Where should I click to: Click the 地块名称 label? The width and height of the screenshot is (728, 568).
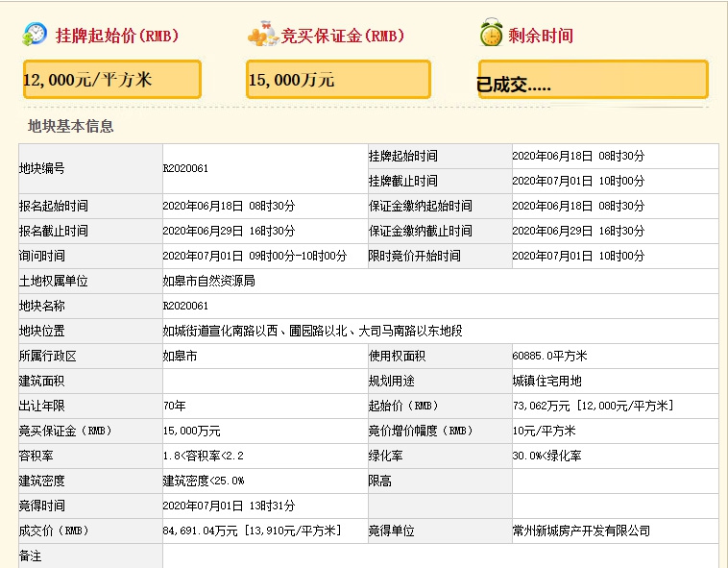(42, 306)
